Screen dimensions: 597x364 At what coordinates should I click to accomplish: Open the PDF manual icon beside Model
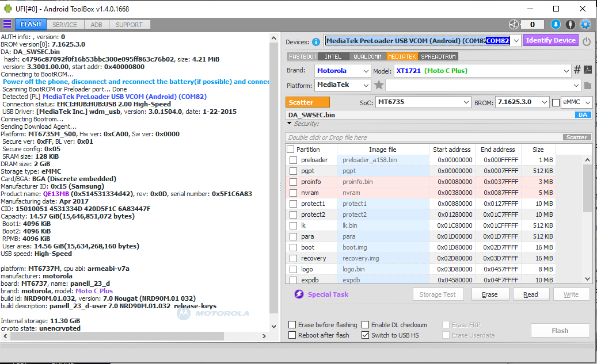coord(587,70)
